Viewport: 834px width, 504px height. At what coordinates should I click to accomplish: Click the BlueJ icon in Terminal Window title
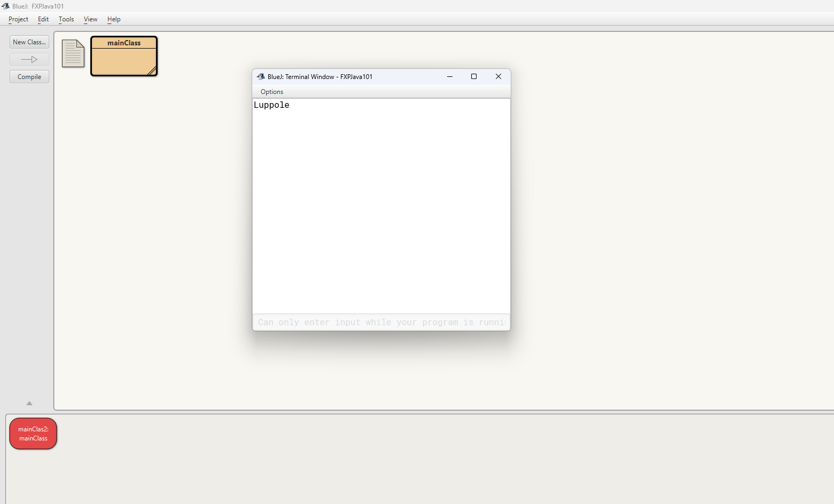(x=261, y=76)
